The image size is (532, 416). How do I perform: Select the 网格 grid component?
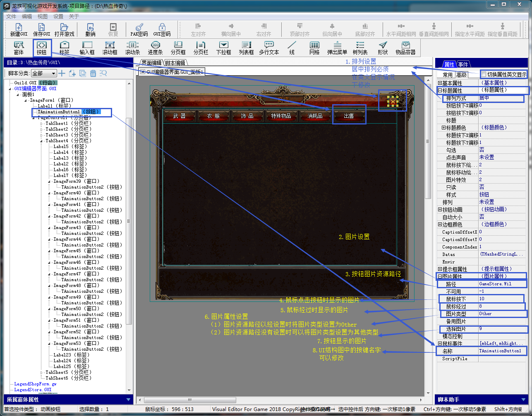(314, 48)
